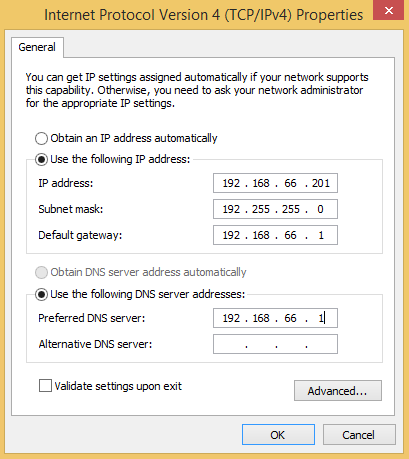
Task: Click the Subnet mask first octet 192
Action: pos(231,209)
